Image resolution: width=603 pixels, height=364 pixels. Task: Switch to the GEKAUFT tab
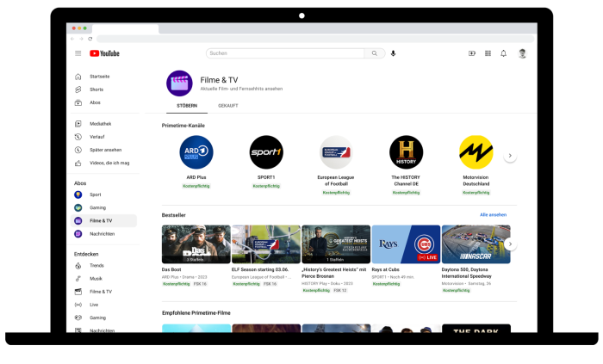click(228, 106)
